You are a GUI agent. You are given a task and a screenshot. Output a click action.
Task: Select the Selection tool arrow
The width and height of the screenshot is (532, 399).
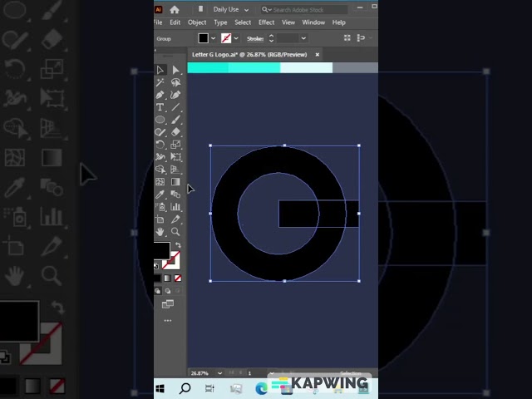[x=160, y=70]
